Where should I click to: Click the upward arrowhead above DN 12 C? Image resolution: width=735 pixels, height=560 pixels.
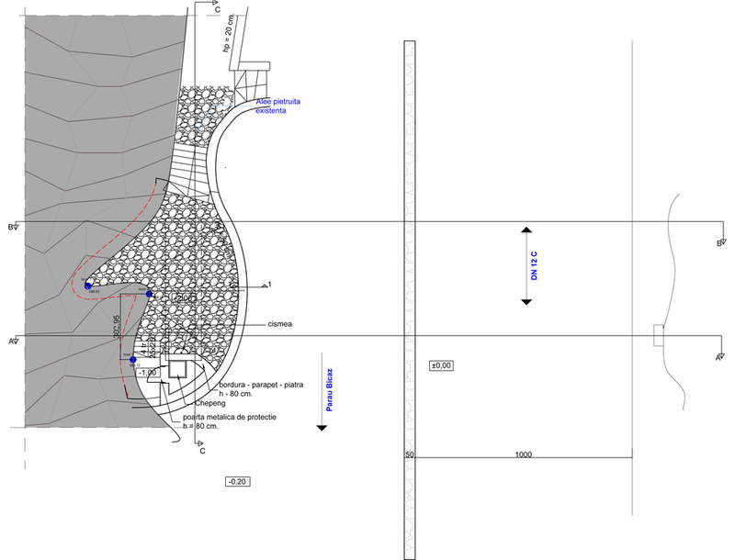526,230
